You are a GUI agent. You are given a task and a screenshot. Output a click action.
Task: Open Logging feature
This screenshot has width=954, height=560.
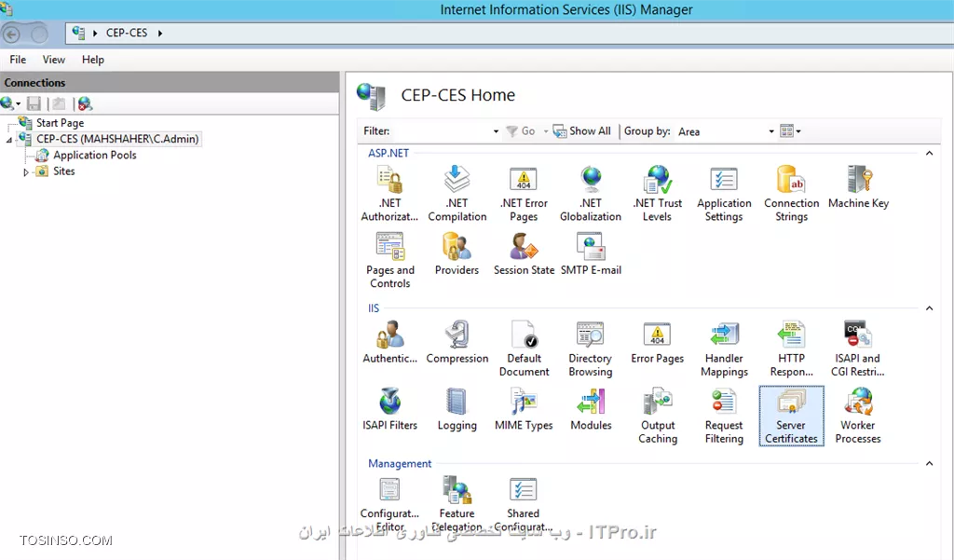pos(457,410)
